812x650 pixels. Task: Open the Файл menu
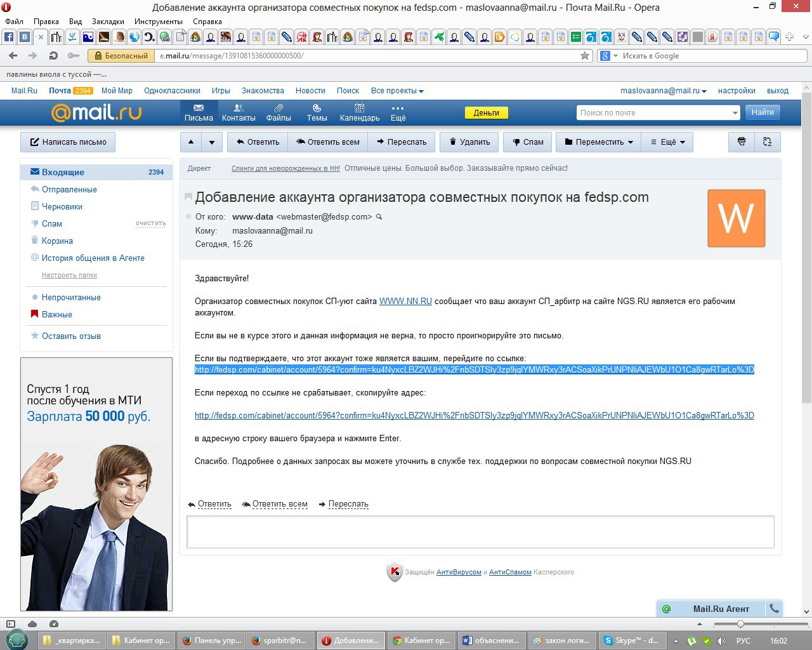point(14,22)
